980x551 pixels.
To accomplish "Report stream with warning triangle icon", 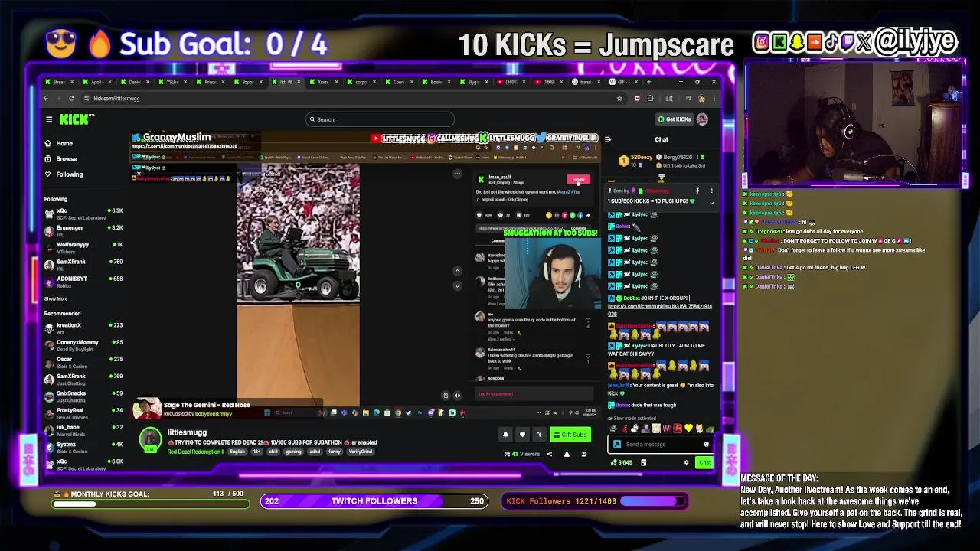I will [567, 454].
